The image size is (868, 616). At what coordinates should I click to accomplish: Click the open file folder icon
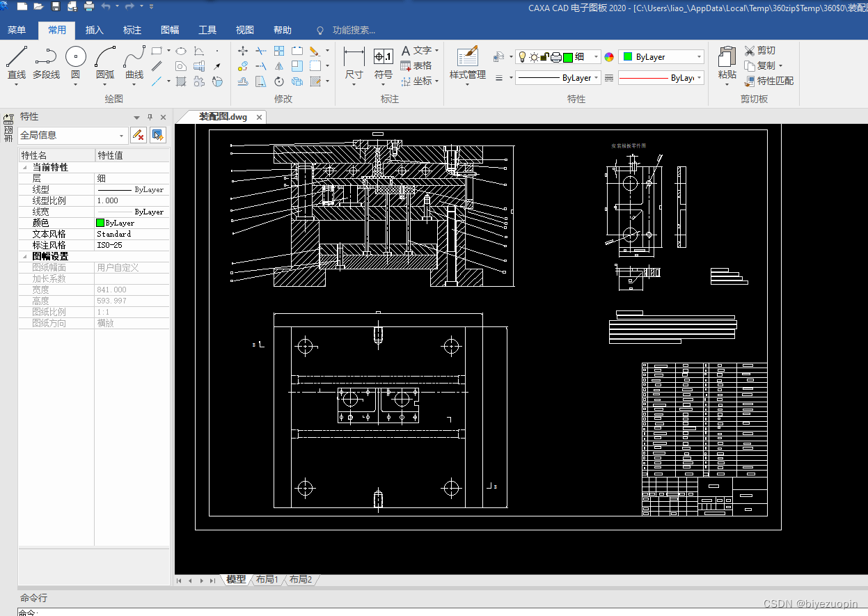click(x=38, y=6)
